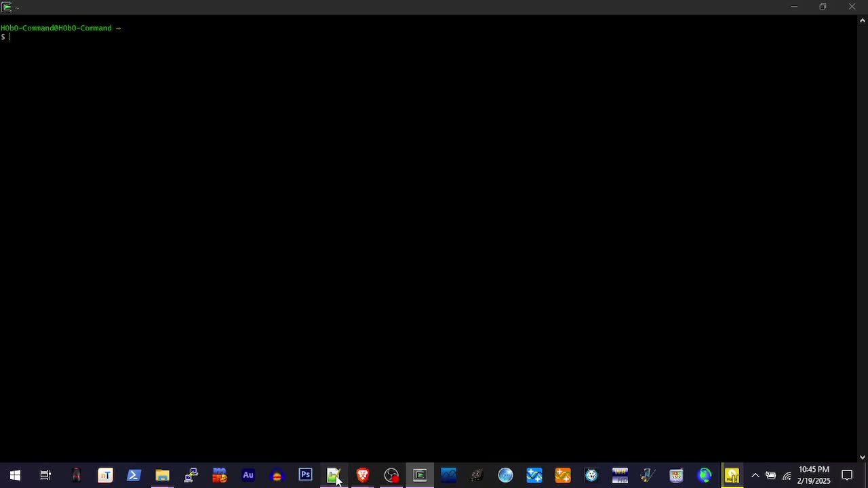Open OBS Studio from the taskbar
868x488 pixels.
pos(391,475)
